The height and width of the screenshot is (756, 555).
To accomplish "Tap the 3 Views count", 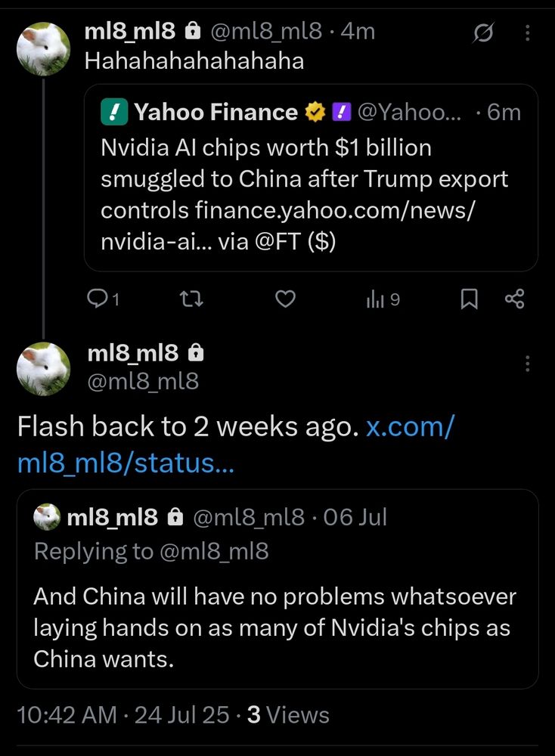I will coord(288,714).
